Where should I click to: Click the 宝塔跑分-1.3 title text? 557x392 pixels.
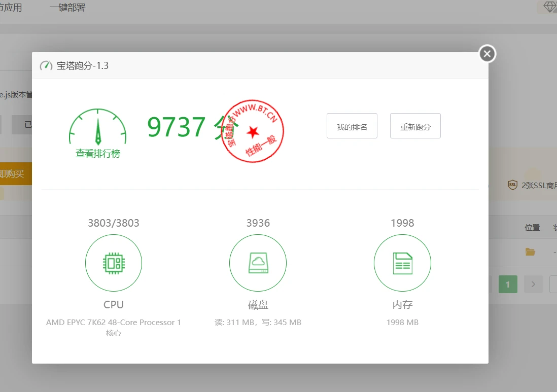[82, 66]
